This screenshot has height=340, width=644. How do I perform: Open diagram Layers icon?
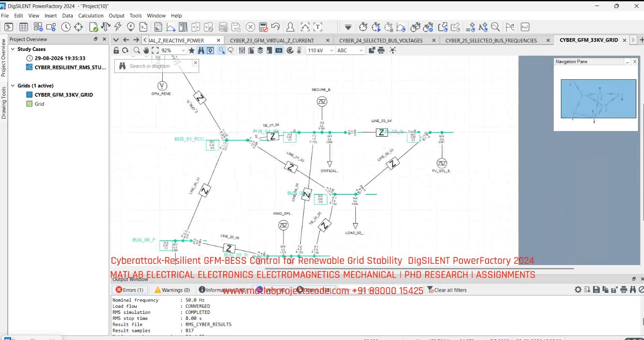(x=260, y=51)
